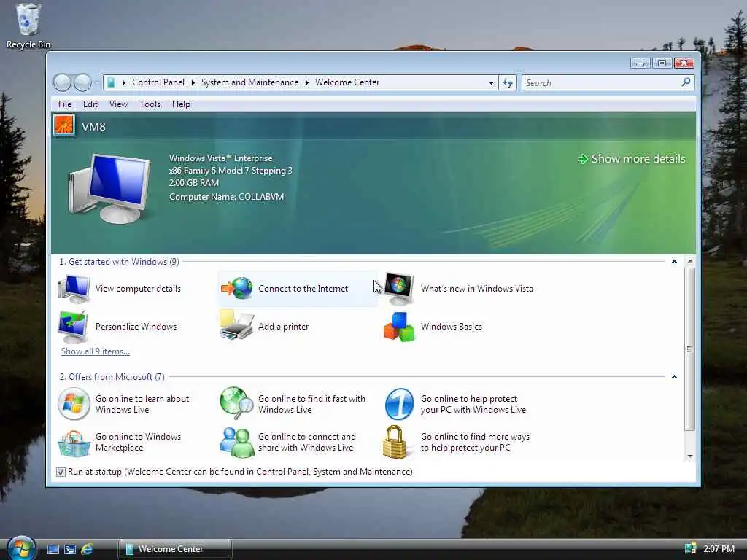Viewport: 747px width, 560px height.
Task: Click System and Maintenance breadcrumb
Action: (x=249, y=82)
